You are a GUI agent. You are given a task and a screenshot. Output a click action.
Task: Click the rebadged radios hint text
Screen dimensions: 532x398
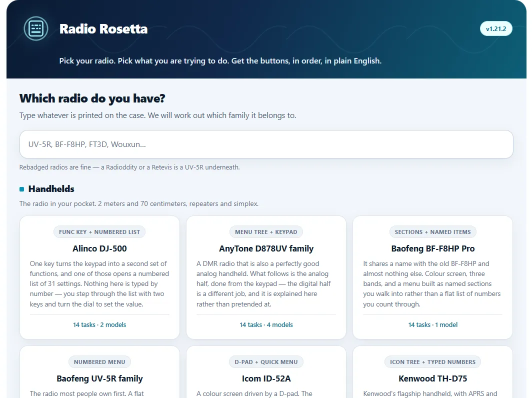point(129,167)
